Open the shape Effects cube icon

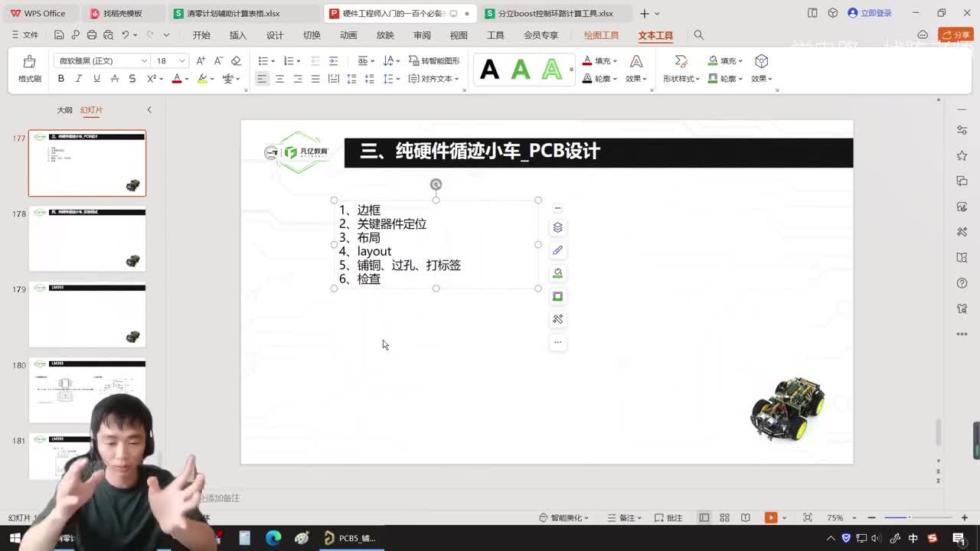tap(761, 60)
